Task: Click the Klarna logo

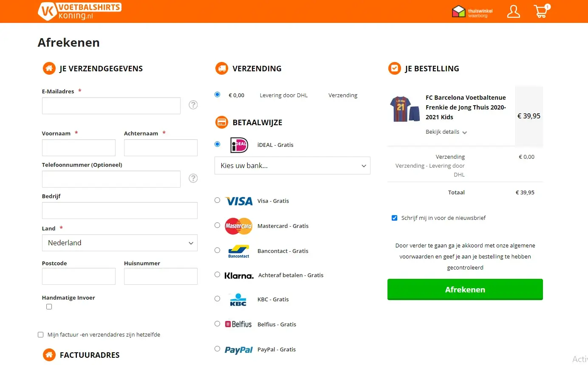Action: coord(239,275)
